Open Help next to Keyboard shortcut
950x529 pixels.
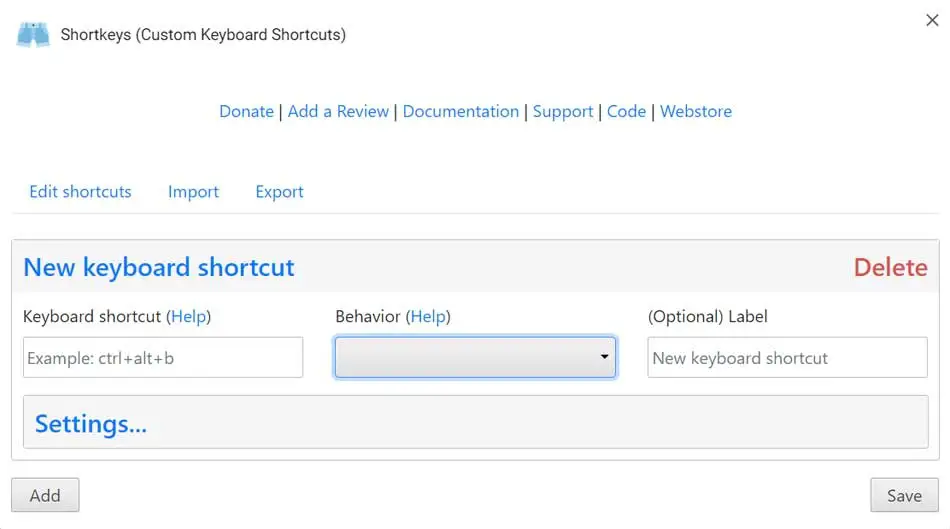189,316
